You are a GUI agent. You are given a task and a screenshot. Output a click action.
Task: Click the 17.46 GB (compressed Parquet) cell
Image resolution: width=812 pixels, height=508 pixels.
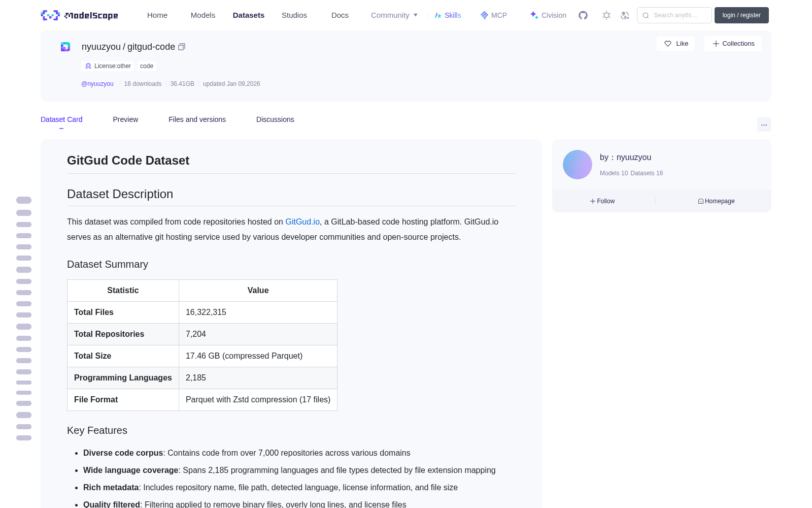click(x=258, y=356)
